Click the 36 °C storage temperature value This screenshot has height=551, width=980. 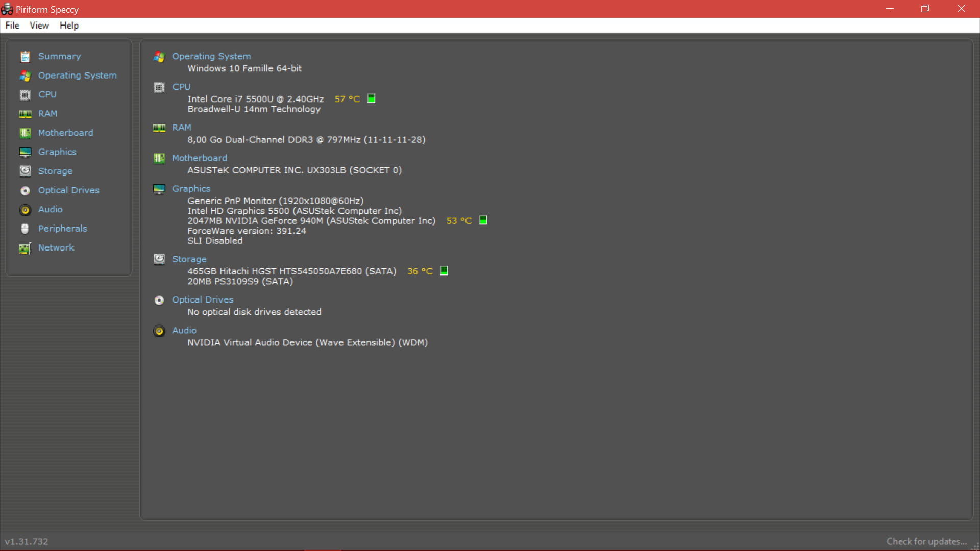click(x=420, y=271)
